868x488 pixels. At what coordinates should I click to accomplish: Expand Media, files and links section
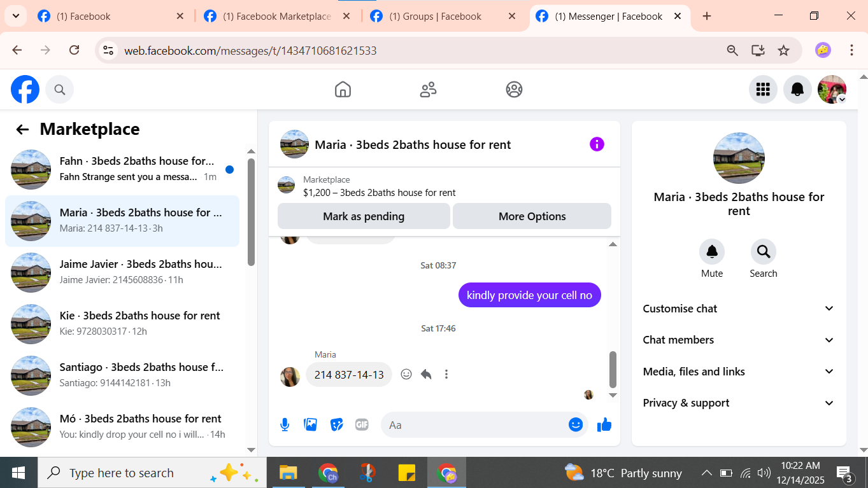coord(739,372)
